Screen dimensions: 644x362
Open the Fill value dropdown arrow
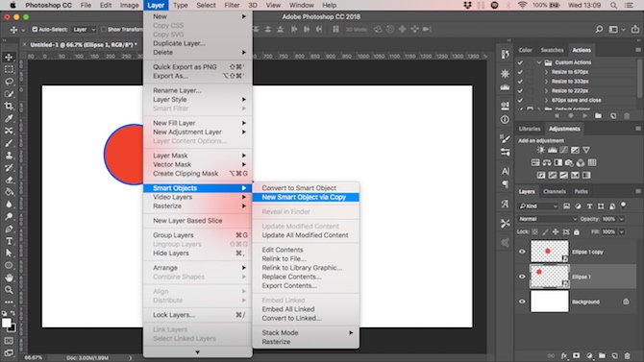[621, 232]
